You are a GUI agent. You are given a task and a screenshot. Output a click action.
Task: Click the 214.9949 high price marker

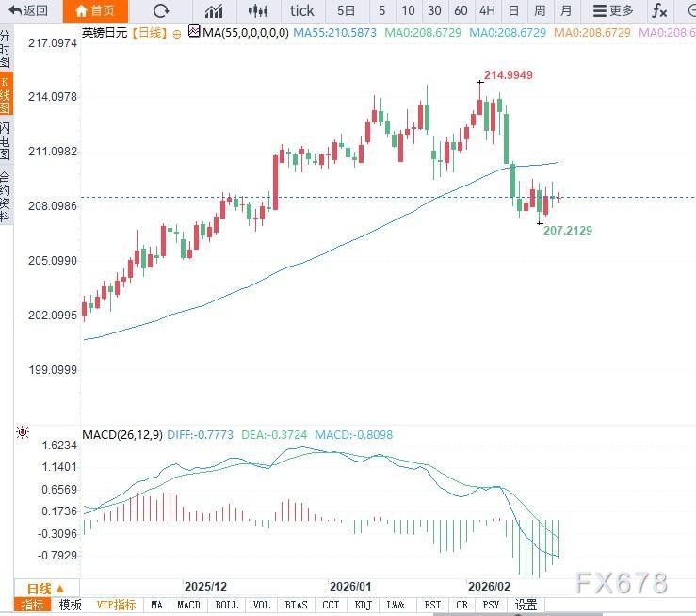[x=508, y=75]
